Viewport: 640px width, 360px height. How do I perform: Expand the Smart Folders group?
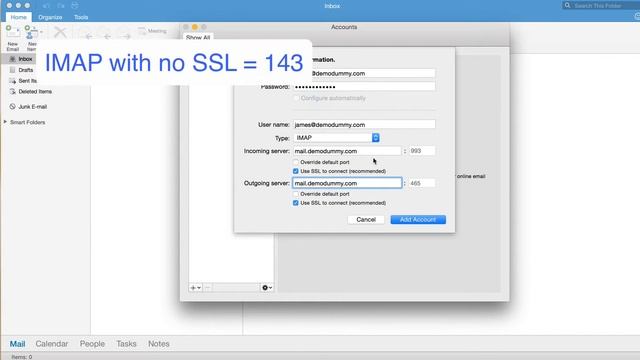pos(5,122)
